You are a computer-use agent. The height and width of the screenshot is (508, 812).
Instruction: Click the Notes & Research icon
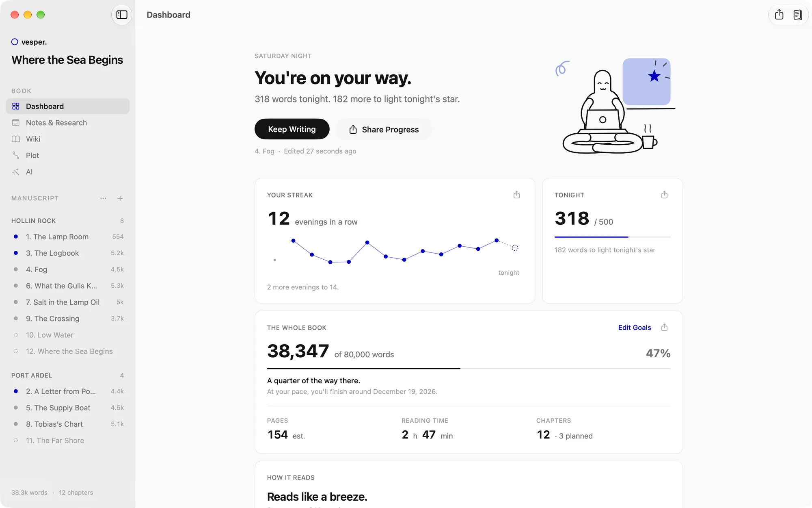coord(16,123)
